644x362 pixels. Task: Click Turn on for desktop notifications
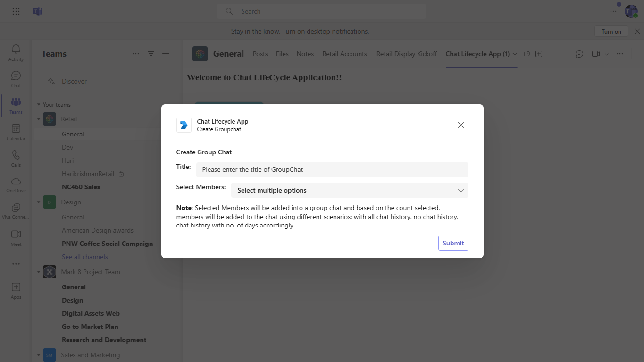pyautogui.click(x=611, y=31)
